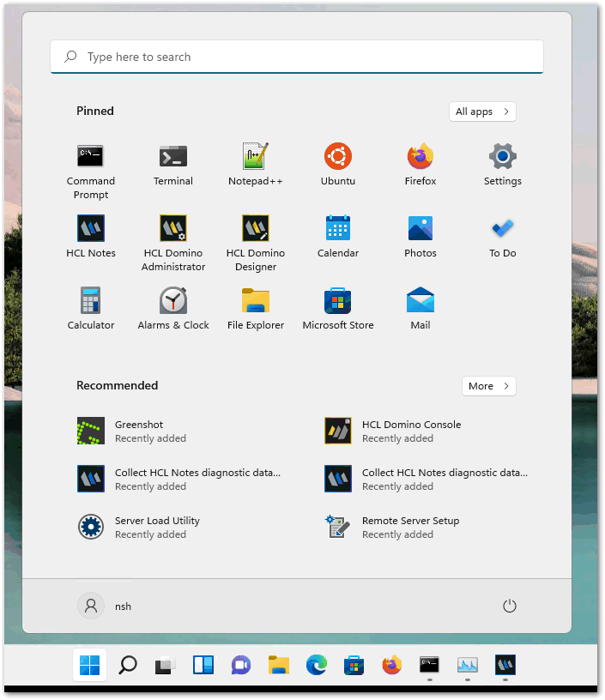Launch the pinned Terminal app
605x700 pixels.
pos(173,165)
